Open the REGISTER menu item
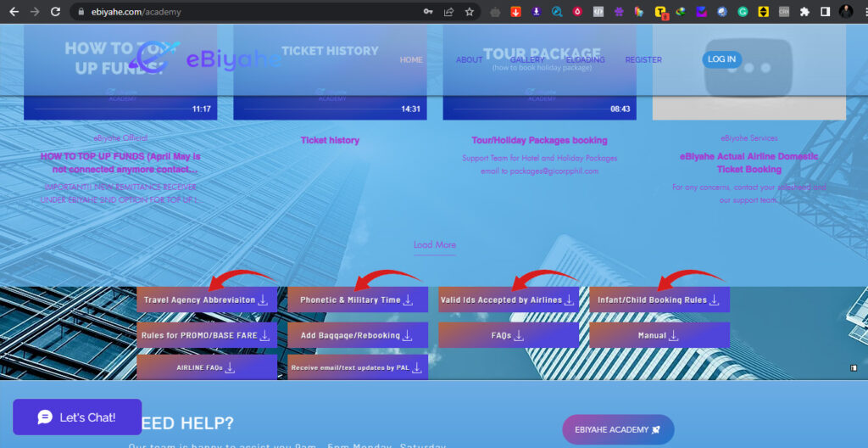Screen dimensions: 868x448 (643, 60)
